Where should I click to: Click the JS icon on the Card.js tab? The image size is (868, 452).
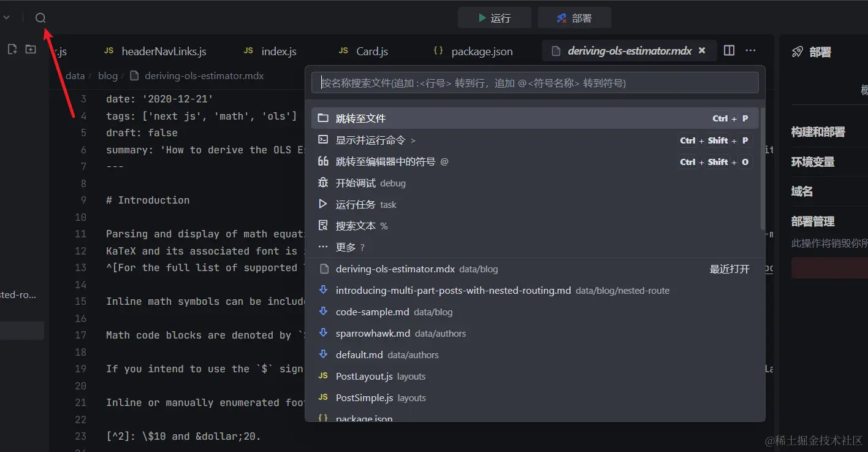[343, 51]
